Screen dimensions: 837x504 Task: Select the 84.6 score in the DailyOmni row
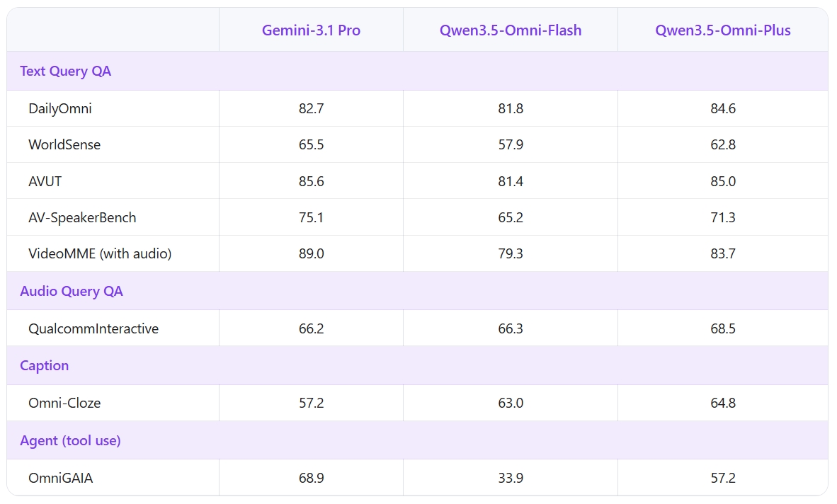tap(723, 108)
